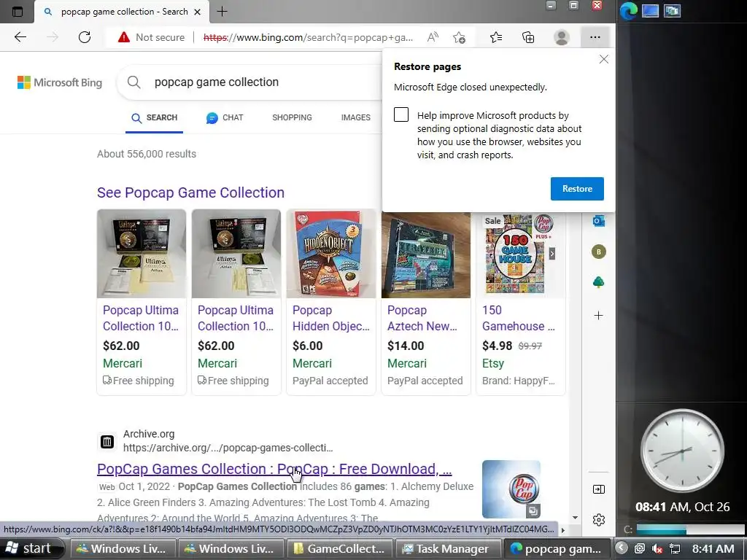
Task: Open Settings and more ellipsis menu
Action: click(595, 37)
